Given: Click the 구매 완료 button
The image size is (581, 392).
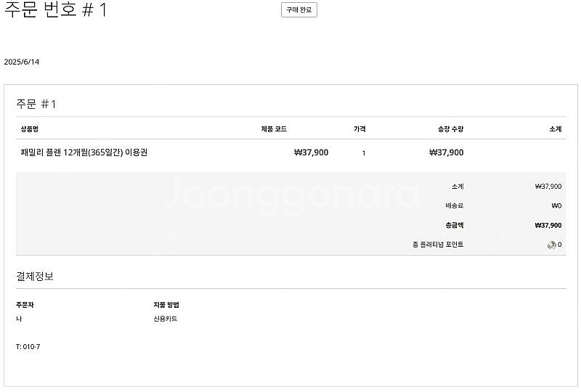Looking at the screenshot, I should coord(299,10).
